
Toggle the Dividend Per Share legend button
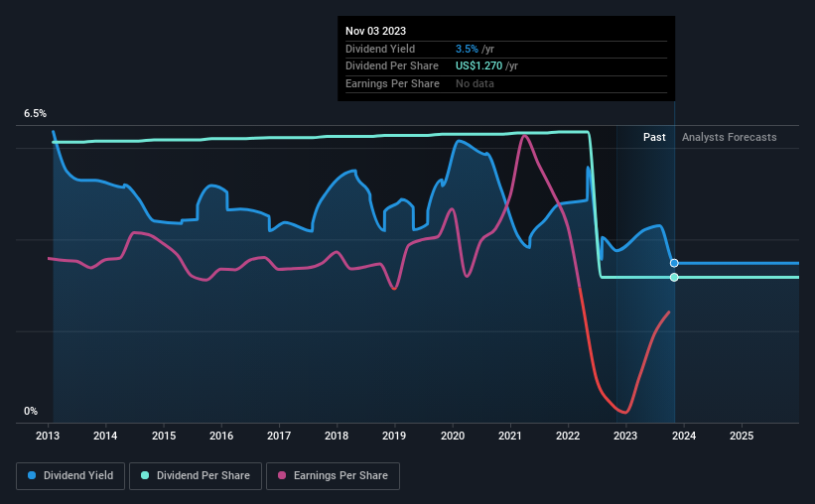[x=196, y=476]
